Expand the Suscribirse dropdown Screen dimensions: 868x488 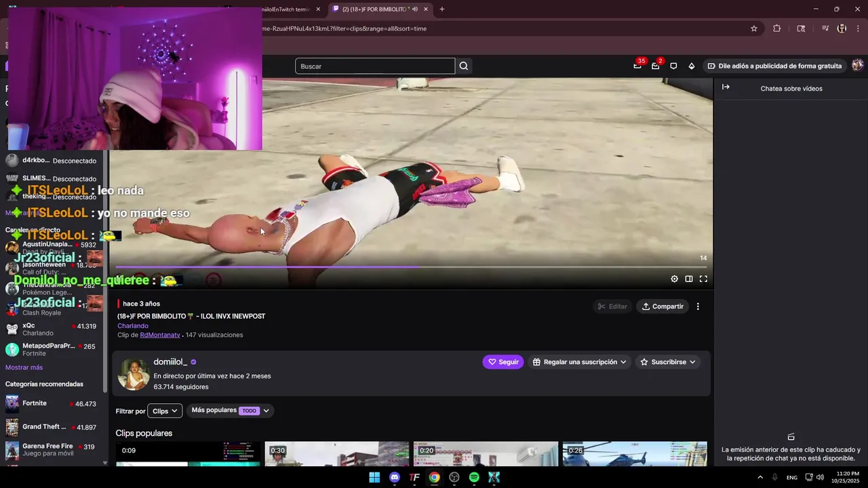coord(668,362)
